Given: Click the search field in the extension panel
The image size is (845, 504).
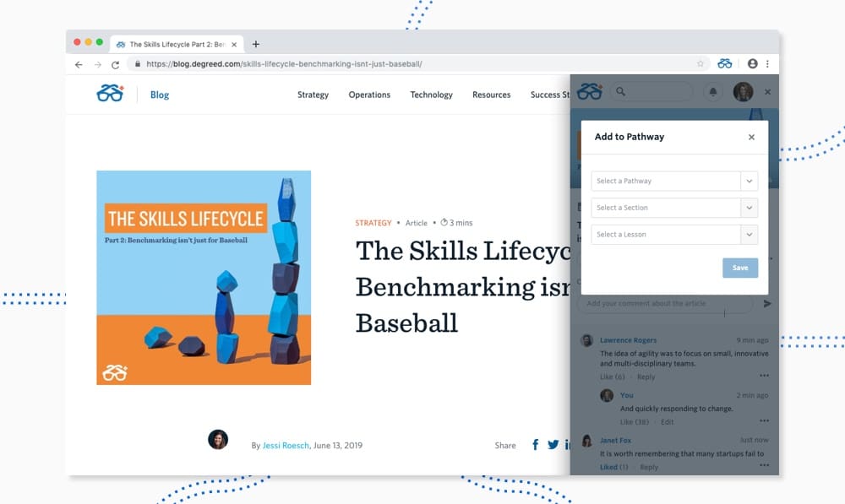Looking at the screenshot, I should pyautogui.click(x=652, y=91).
